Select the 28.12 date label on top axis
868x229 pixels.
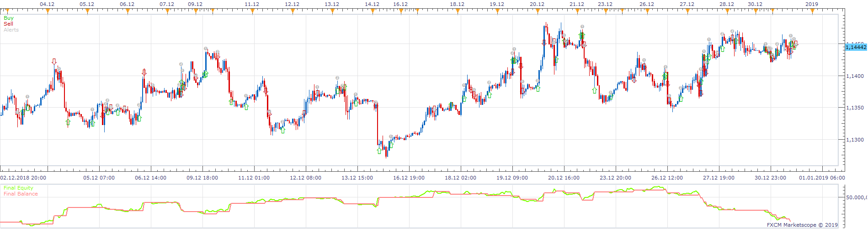(727, 4)
